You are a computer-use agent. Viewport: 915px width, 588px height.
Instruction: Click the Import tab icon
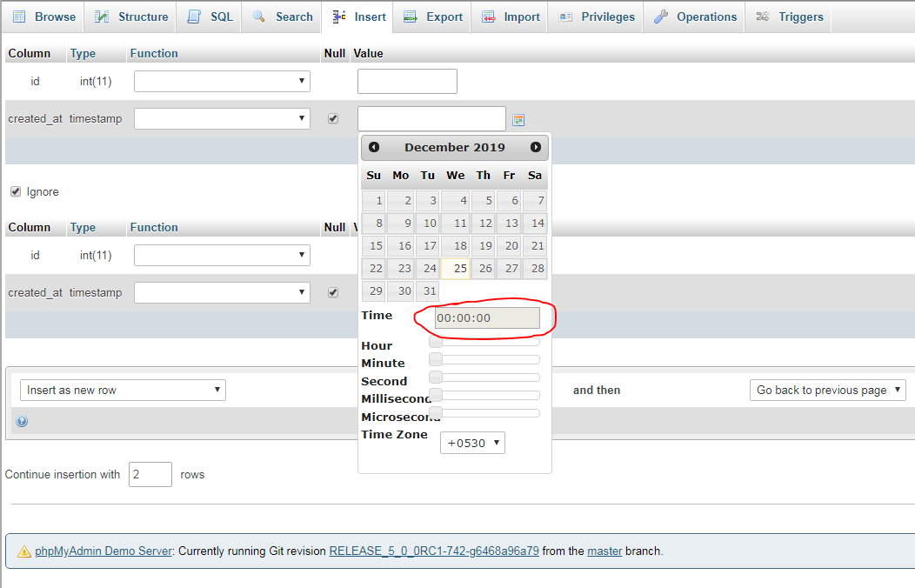(488, 17)
